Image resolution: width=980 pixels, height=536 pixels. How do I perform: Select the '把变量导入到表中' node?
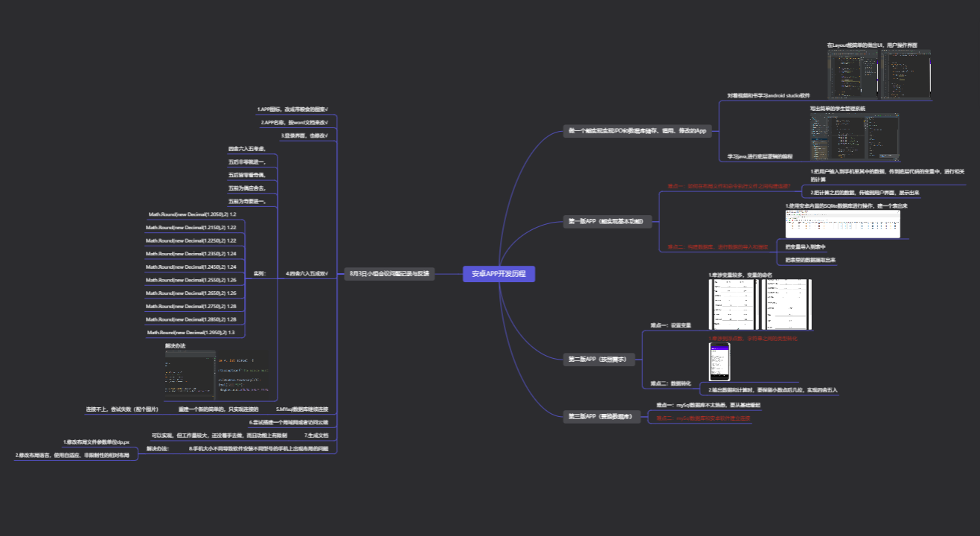coord(805,246)
